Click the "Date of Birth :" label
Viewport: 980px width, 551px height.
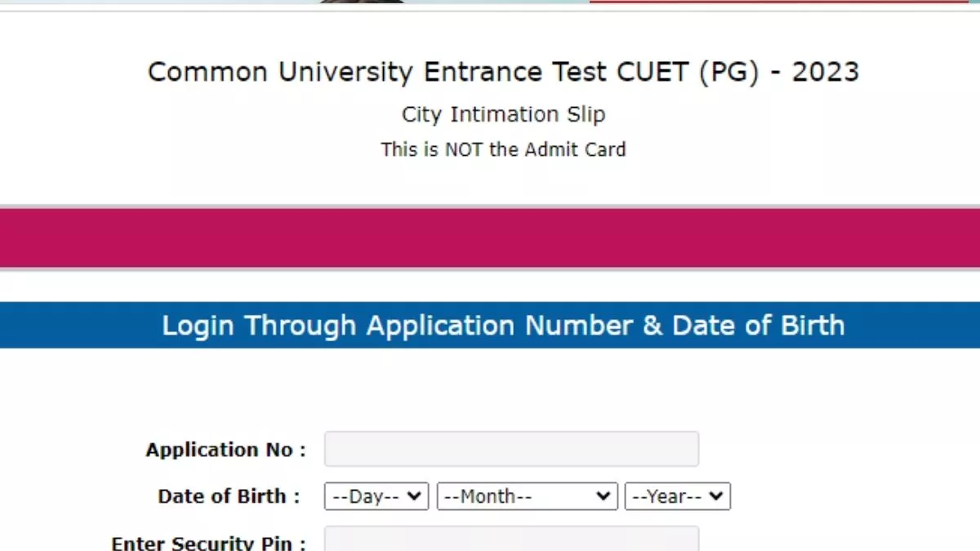click(229, 496)
